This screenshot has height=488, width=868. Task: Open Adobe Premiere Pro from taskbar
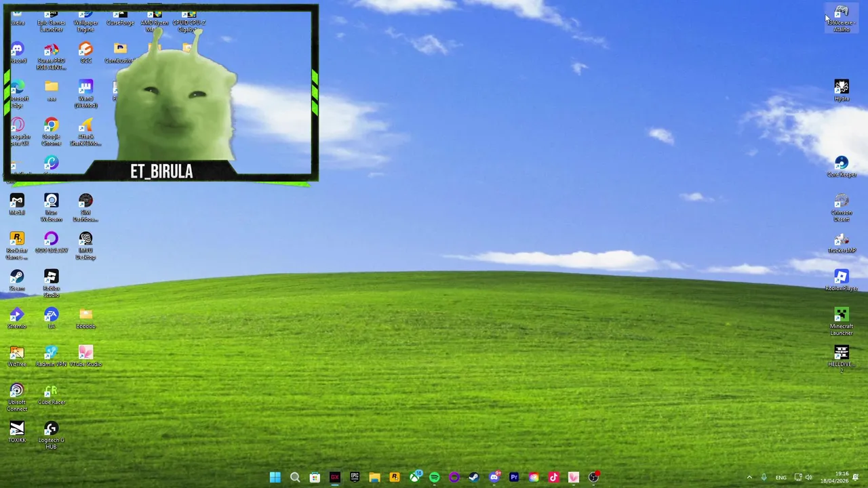pos(514,477)
